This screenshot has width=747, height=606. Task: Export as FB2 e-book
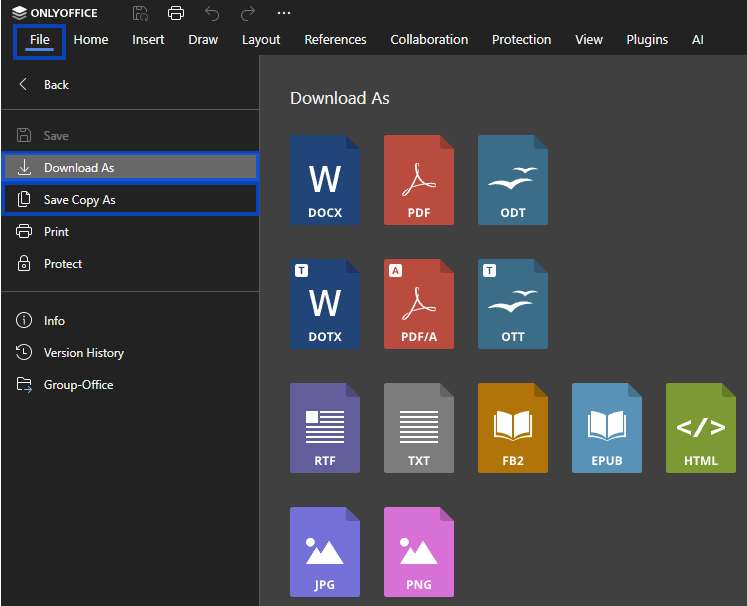coord(513,428)
